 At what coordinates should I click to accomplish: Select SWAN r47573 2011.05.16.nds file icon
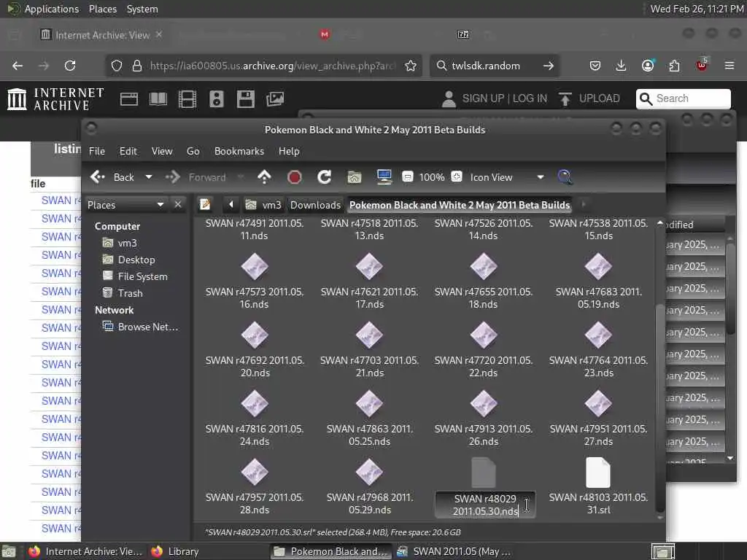point(255,267)
